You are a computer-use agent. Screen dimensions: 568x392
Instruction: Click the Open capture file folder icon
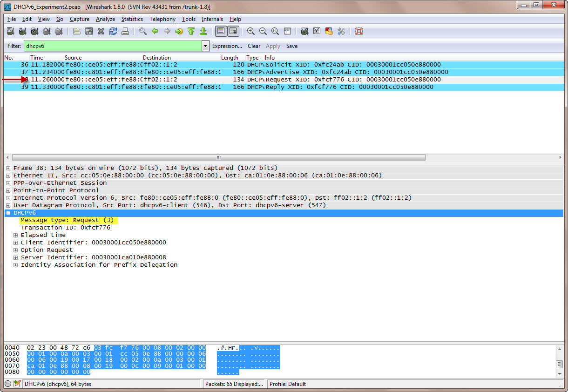click(77, 31)
